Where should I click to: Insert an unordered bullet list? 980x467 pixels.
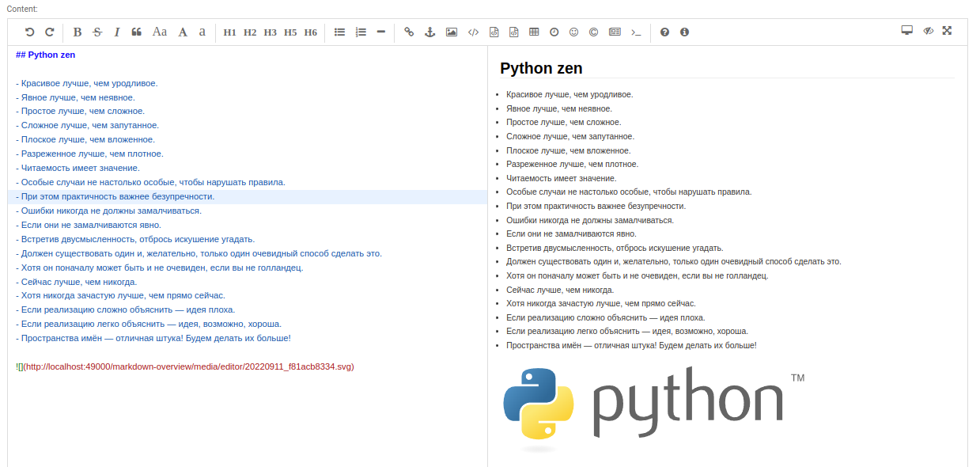340,32
